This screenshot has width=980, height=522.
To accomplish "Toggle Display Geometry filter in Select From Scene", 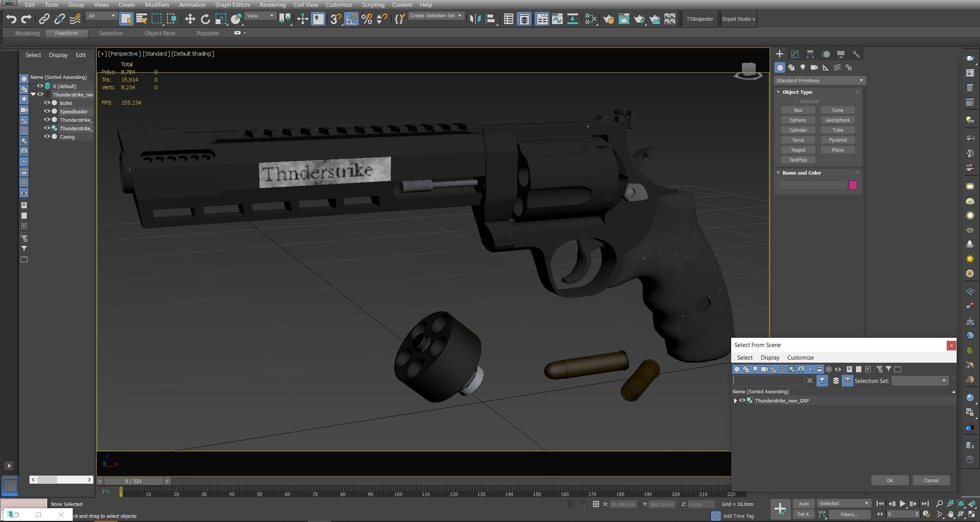I will 737,369.
